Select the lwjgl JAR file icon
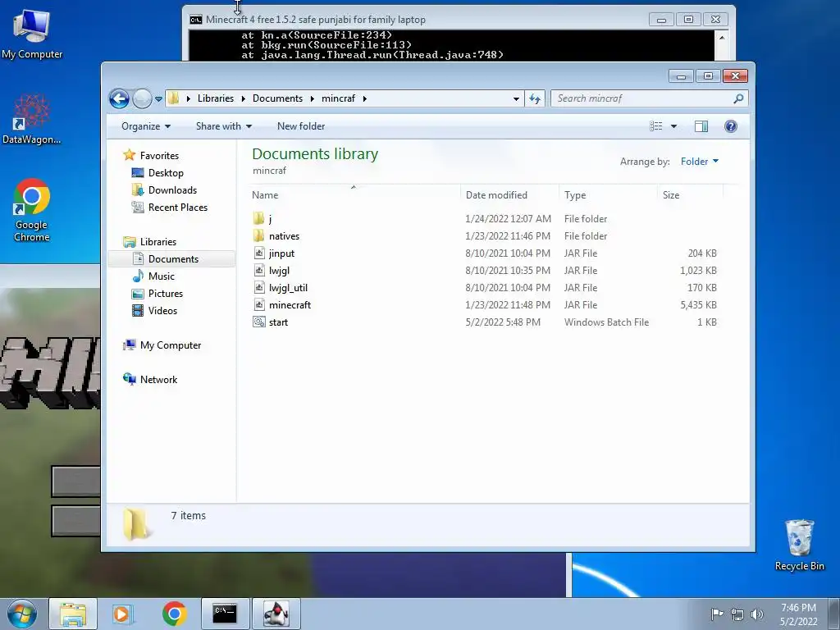This screenshot has width=840, height=630. point(258,270)
